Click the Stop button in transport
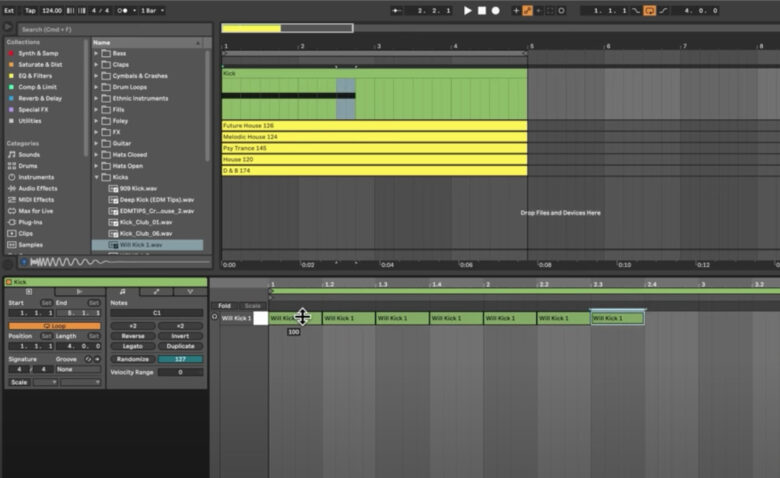Screen dimensions: 780x478 481,10
